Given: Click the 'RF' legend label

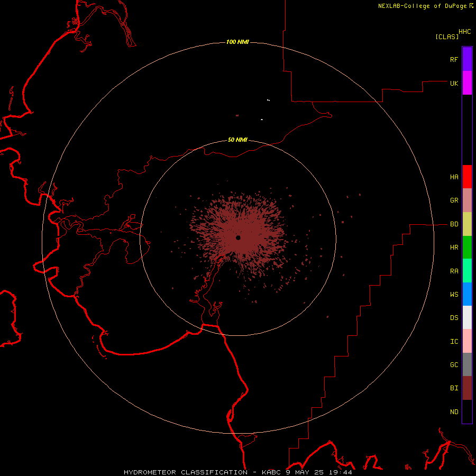Looking at the screenshot, I should point(454,59).
